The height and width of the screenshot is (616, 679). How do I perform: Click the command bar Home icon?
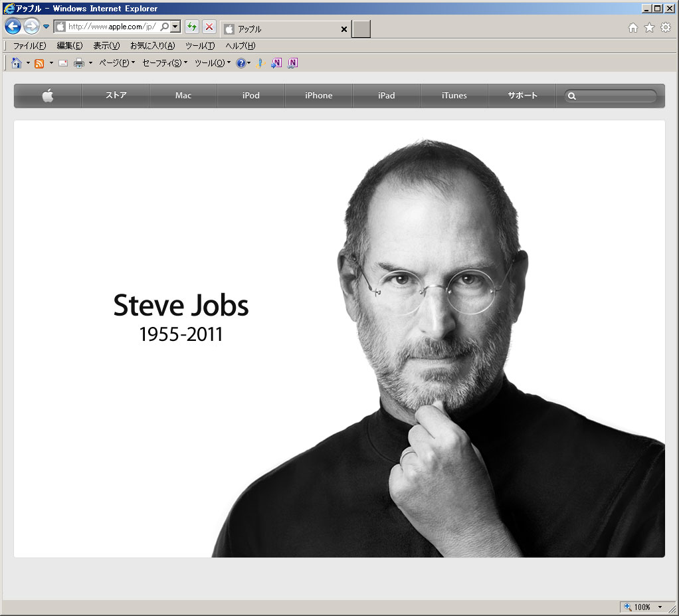(x=17, y=63)
